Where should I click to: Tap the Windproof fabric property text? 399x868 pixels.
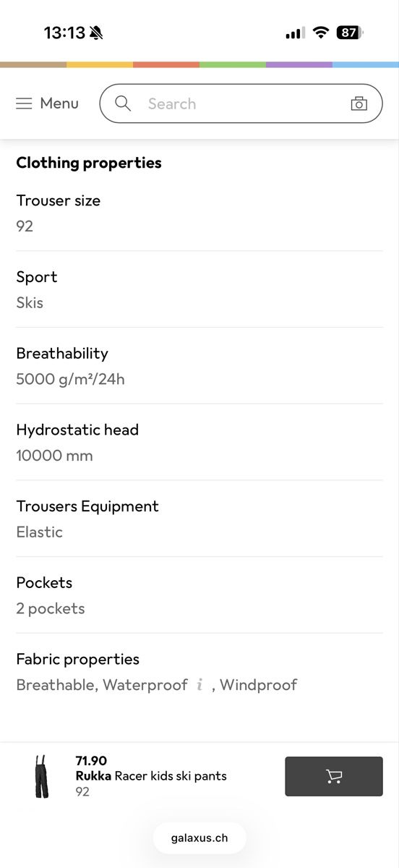click(258, 685)
